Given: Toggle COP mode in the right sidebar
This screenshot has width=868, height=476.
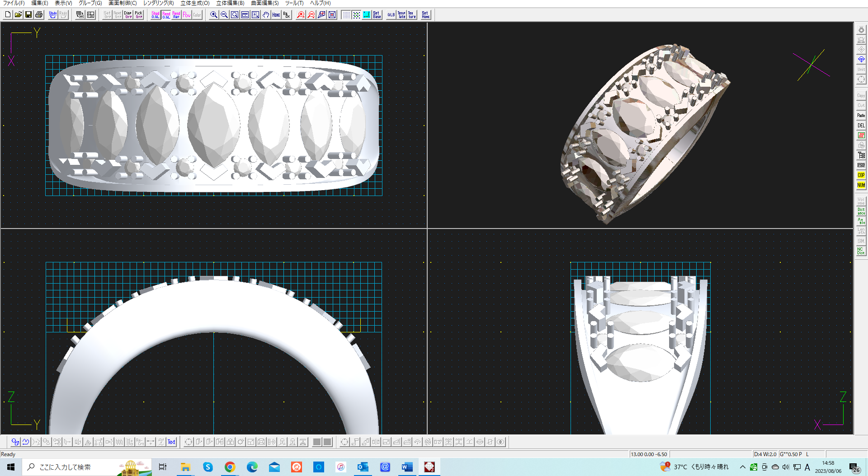Looking at the screenshot, I should [860, 175].
